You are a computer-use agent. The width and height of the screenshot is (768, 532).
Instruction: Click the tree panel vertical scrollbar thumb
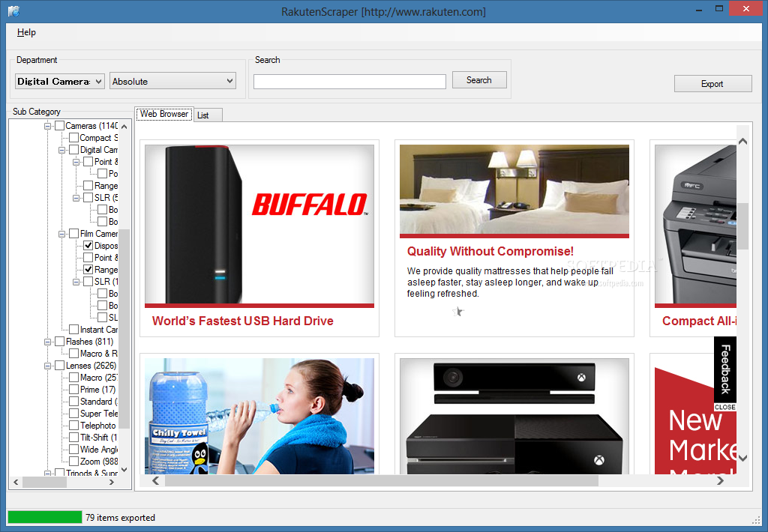click(x=124, y=329)
